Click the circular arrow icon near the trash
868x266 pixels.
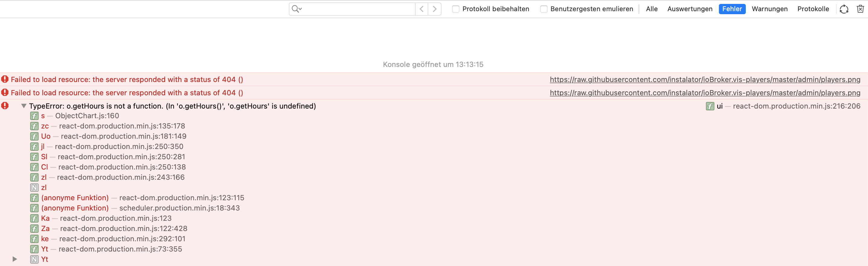point(844,9)
